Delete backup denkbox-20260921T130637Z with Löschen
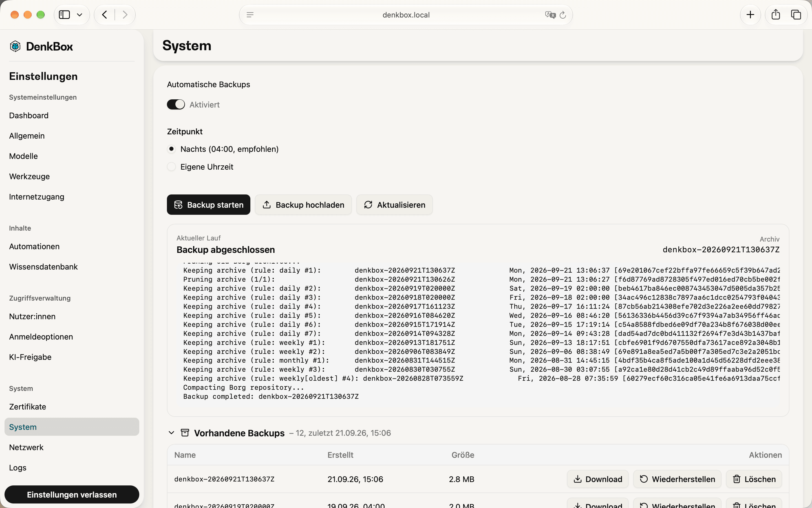Viewport: 812px width, 508px height. [x=754, y=479]
